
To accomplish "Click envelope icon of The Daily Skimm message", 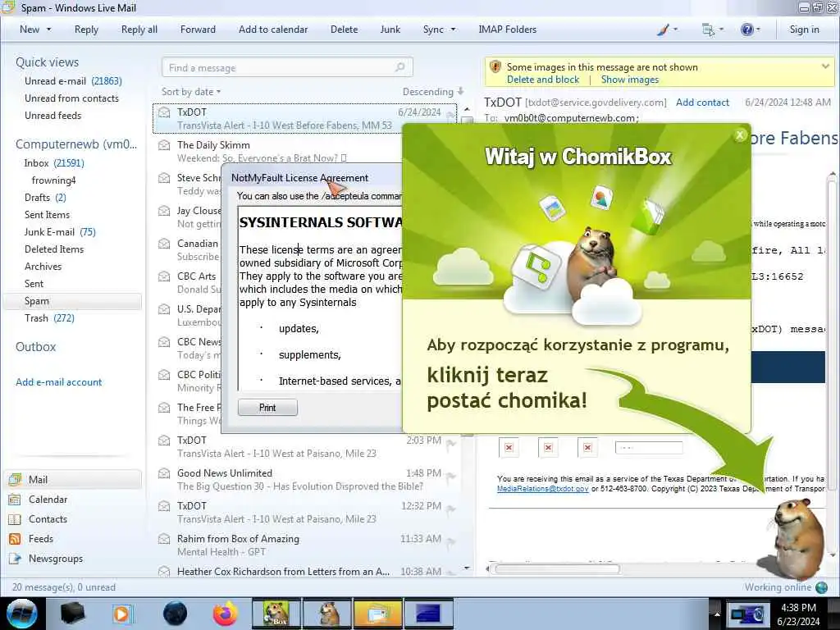I will (164, 145).
